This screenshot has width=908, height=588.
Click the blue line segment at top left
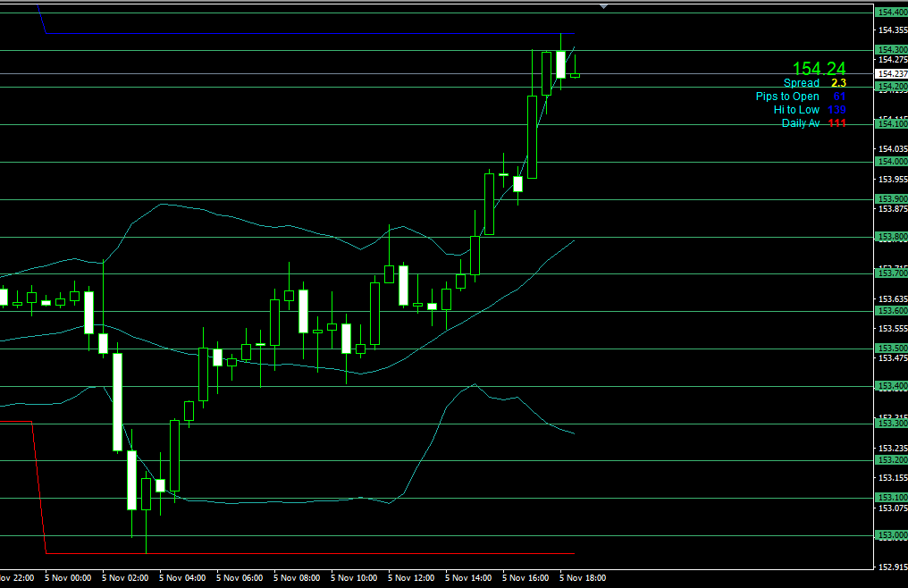coord(41,18)
